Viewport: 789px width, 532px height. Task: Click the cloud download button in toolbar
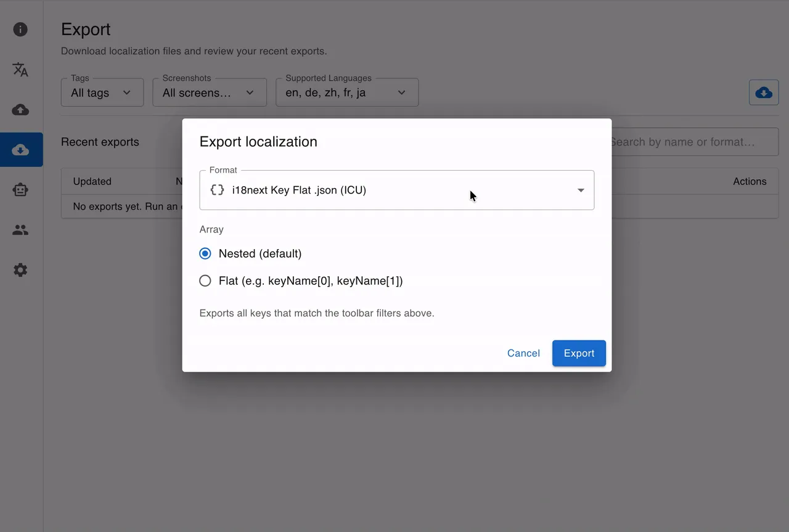(x=764, y=92)
